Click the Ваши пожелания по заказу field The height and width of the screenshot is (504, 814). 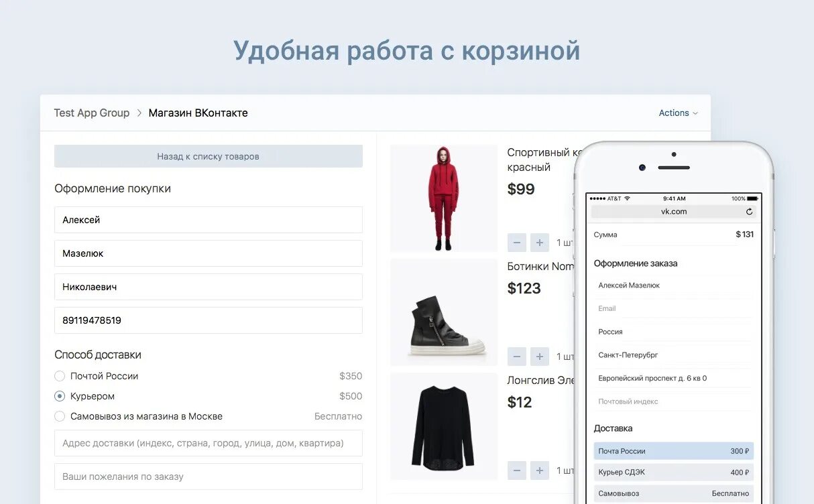point(209,477)
